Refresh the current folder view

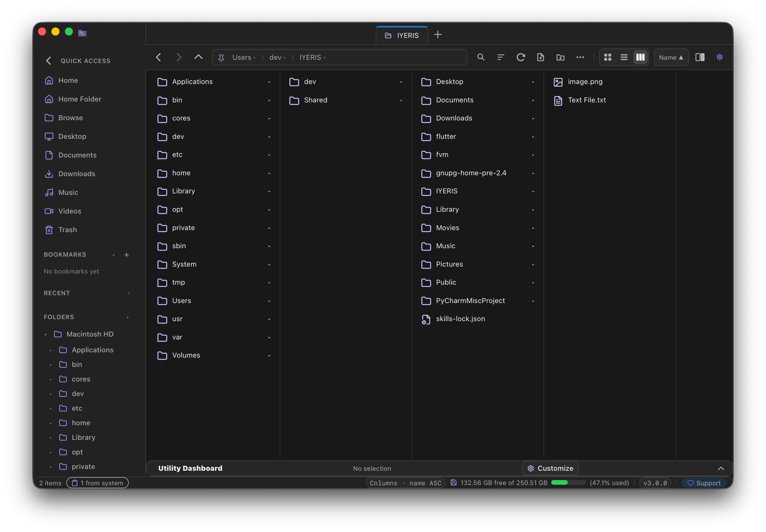tap(520, 57)
